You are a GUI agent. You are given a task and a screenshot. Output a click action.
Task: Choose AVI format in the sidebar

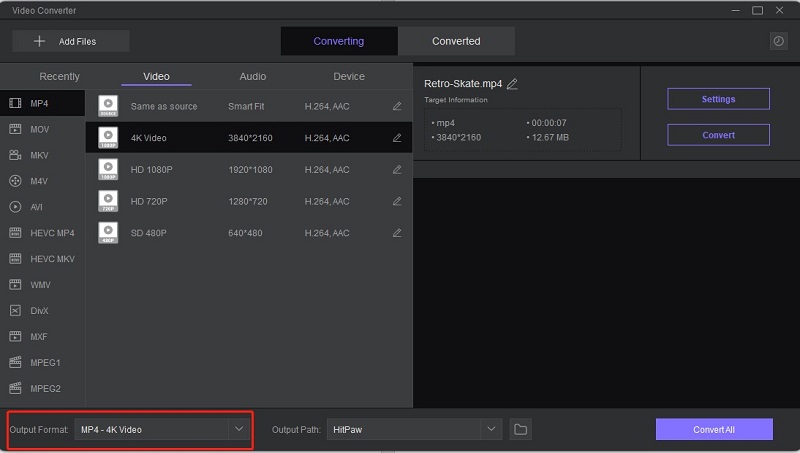[x=42, y=207]
